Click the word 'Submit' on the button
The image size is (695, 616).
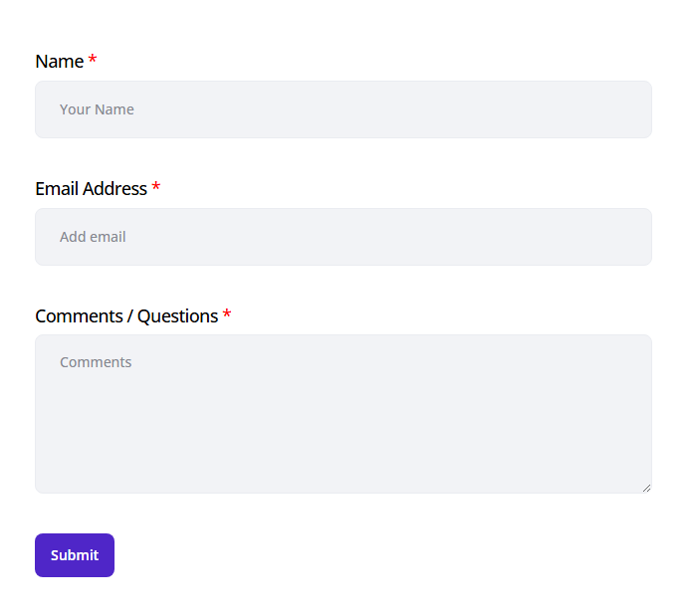pos(75,555)
